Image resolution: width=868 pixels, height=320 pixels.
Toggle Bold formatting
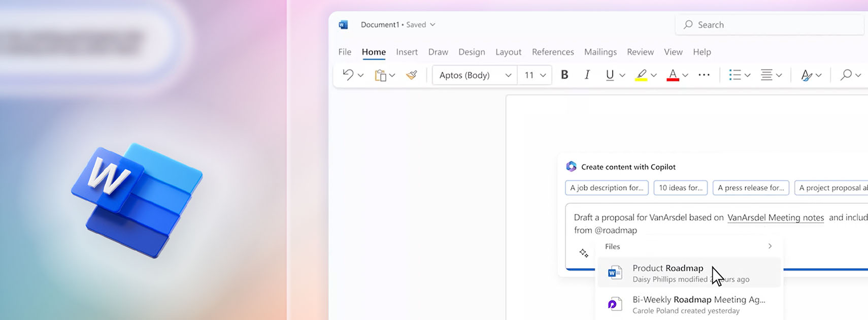pyautogui.click(x=564, y=75)
